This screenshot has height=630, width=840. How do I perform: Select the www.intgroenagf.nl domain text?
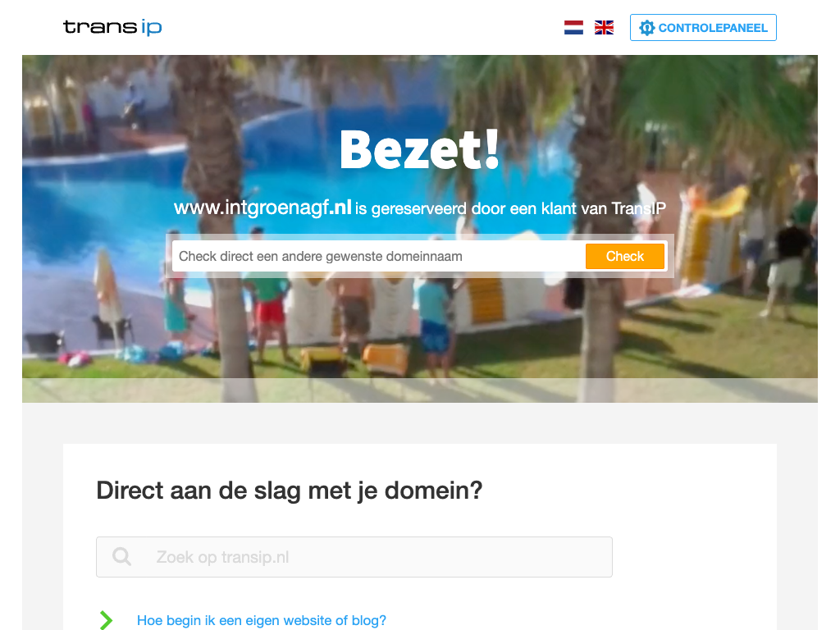coord(262,208)
